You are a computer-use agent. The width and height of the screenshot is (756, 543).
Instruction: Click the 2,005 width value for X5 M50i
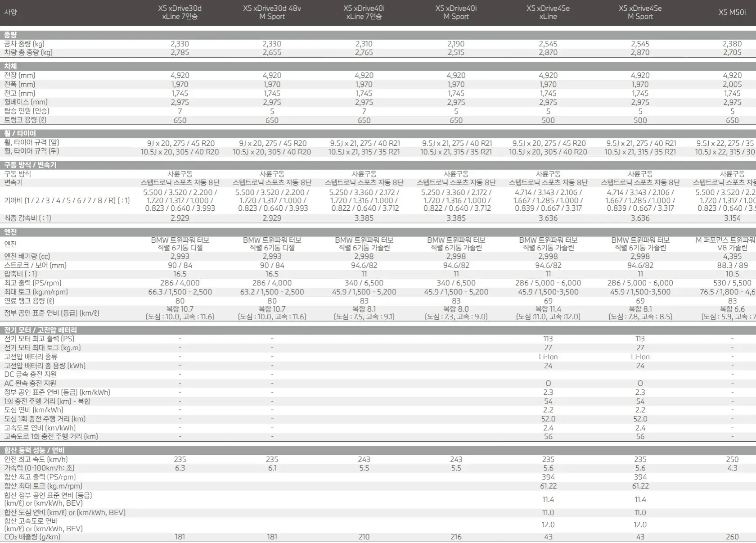click(x=732, y=84)
